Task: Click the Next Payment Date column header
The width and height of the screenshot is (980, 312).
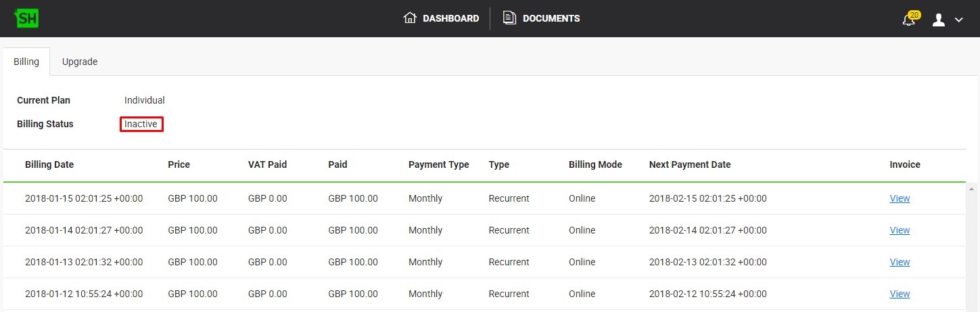Action: [690, 164]
